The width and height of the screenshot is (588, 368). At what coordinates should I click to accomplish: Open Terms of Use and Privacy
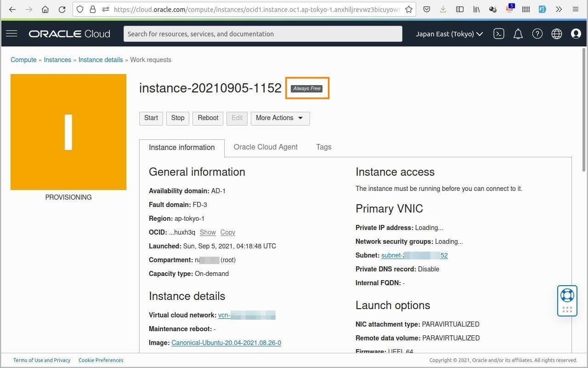click(42, 360)
